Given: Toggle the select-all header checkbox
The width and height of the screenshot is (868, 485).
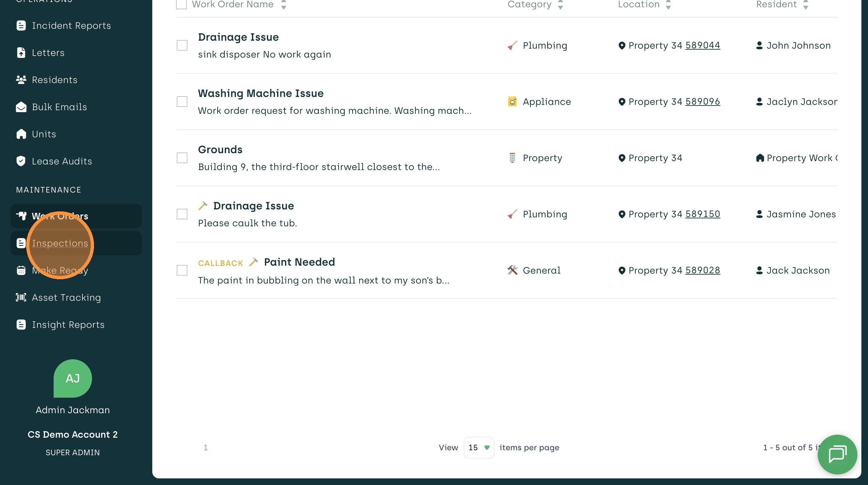Looking at the screenshot, I should tap(181, 4).
